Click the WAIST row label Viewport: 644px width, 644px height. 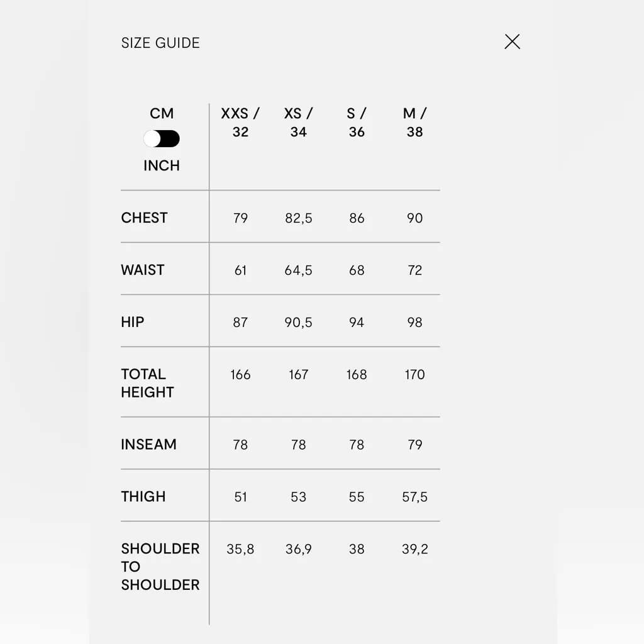click(x=143, y=270)
